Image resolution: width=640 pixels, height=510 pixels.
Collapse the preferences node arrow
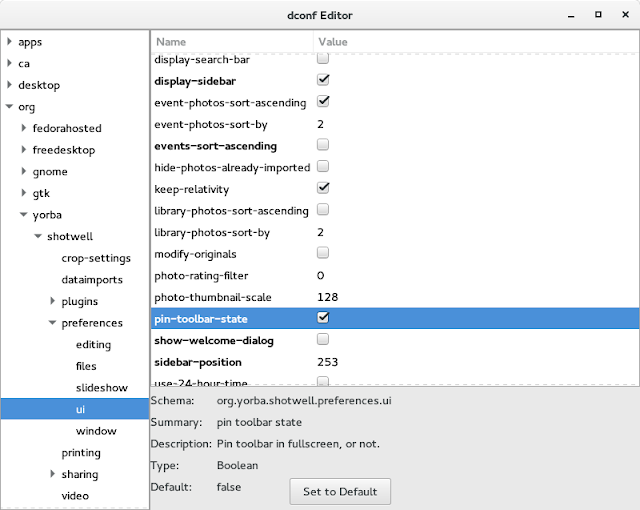53,322
